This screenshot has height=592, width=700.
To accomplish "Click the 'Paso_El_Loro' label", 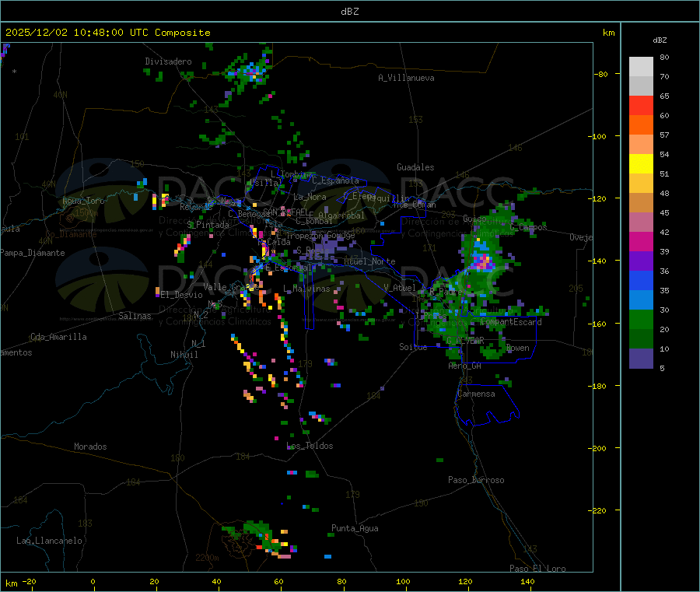I will tap(538, 569).
